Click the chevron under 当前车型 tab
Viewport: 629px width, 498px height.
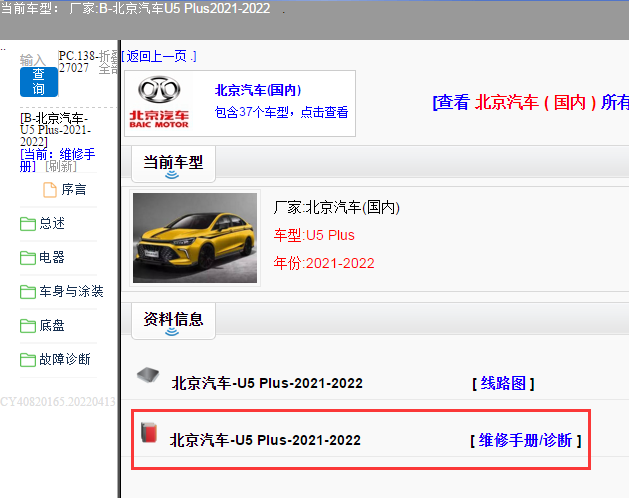172,175
